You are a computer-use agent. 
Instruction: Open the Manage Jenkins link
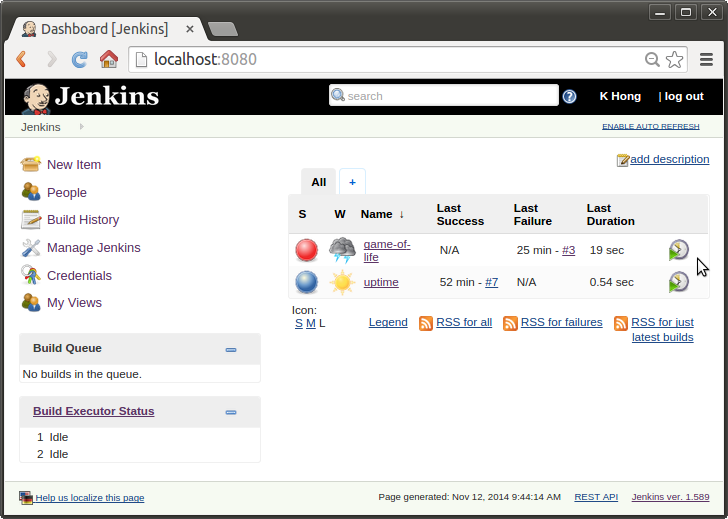click(94, 248)
